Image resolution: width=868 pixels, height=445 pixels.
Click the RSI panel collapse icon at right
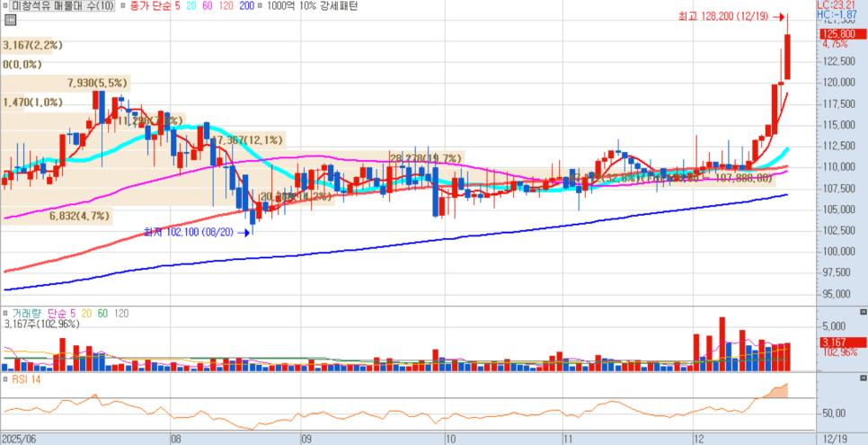pos(864,378)
